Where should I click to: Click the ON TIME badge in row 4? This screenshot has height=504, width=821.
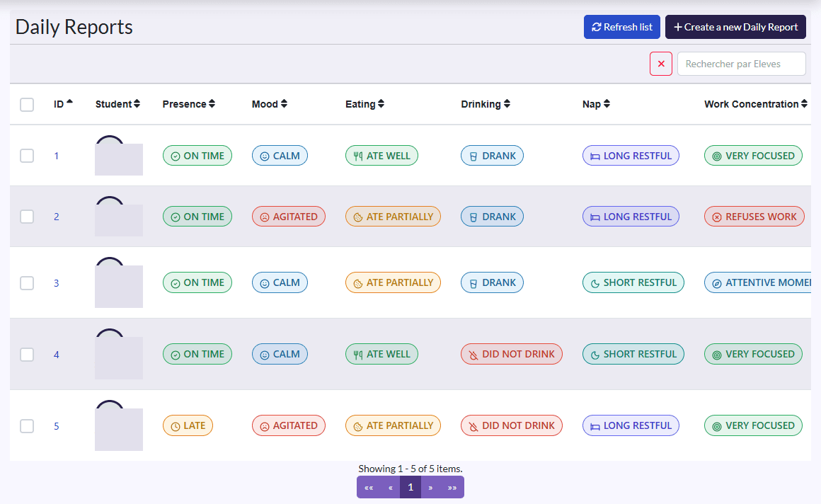click(197, 354)
